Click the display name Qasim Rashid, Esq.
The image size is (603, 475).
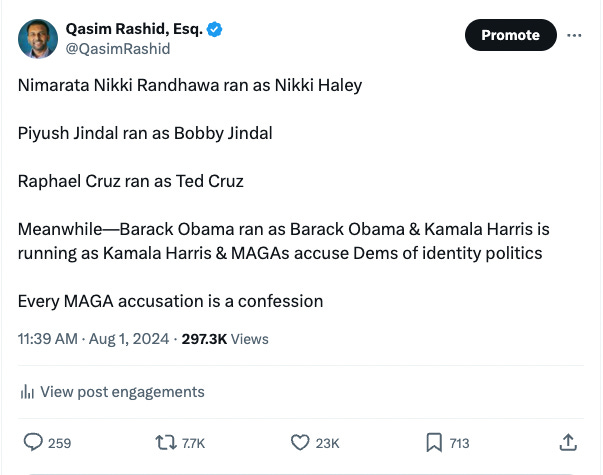(x=134, y=29)
